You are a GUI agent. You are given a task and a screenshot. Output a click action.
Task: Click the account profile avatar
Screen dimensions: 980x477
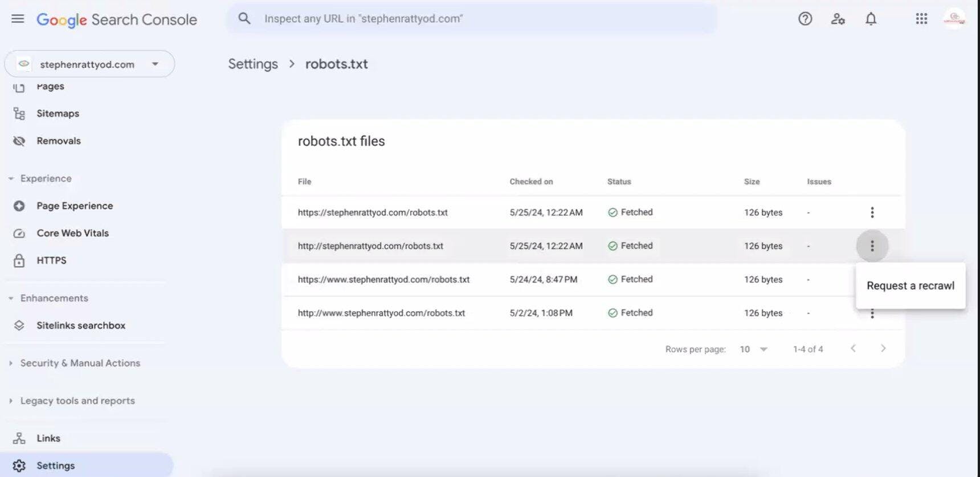954,19
